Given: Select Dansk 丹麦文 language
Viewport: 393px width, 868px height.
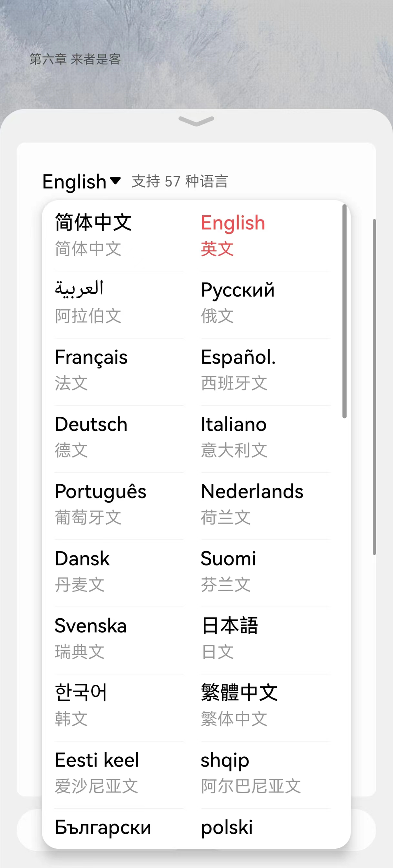Looking at the screenshot, I should 119,571.
